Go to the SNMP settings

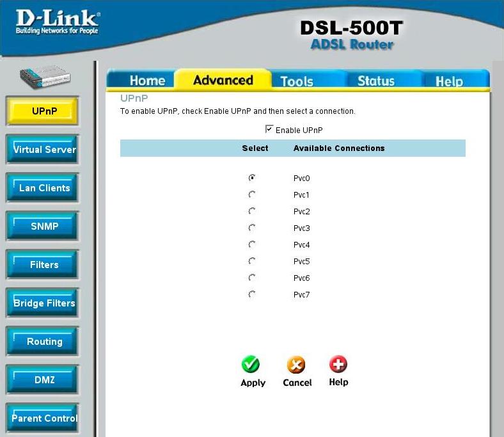click(x=42, y=226)
